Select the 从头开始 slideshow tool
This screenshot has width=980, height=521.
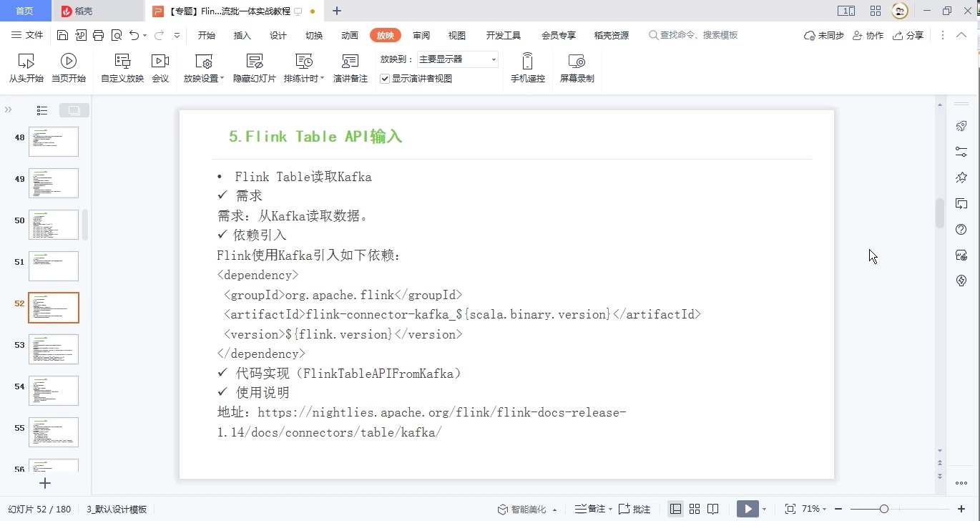click(x=26, y=68)
